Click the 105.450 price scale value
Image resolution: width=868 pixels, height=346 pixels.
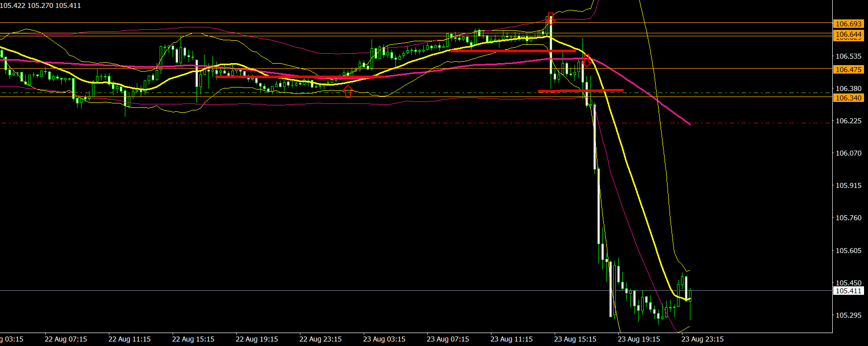(x=849, y=283)
